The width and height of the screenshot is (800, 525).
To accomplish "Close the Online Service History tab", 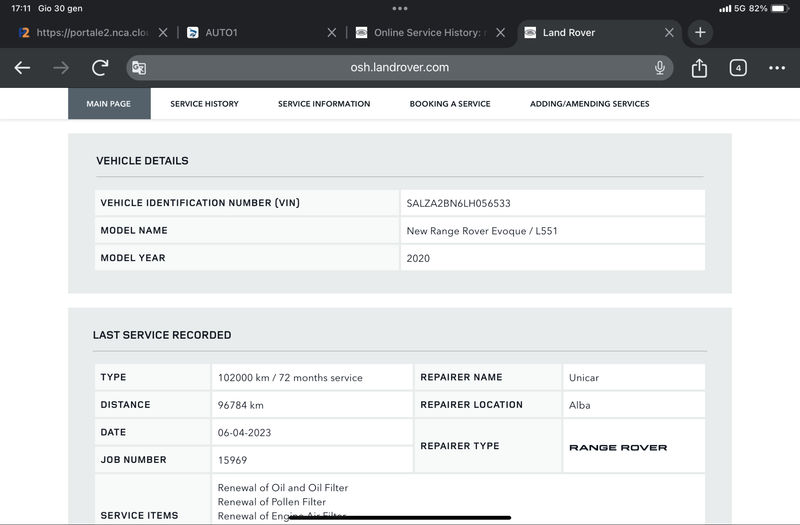I will (501, 32).
